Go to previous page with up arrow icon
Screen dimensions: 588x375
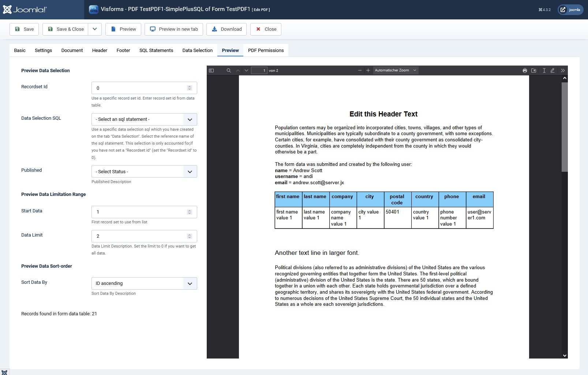pyautogui.click(x=237, y=70)
